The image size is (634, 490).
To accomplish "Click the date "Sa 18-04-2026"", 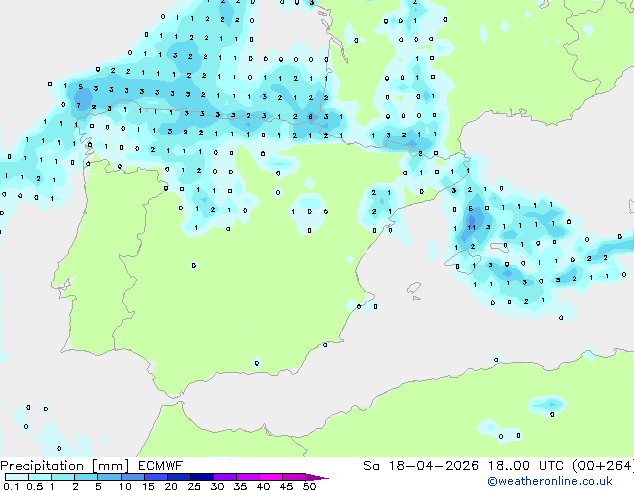I will pyautogui.click(x=421, y=466).
